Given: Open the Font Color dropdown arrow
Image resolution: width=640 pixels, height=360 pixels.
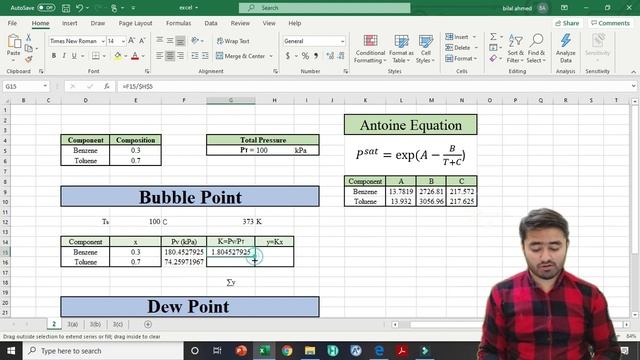Looking at the screenshot, I should click(143, 56).
